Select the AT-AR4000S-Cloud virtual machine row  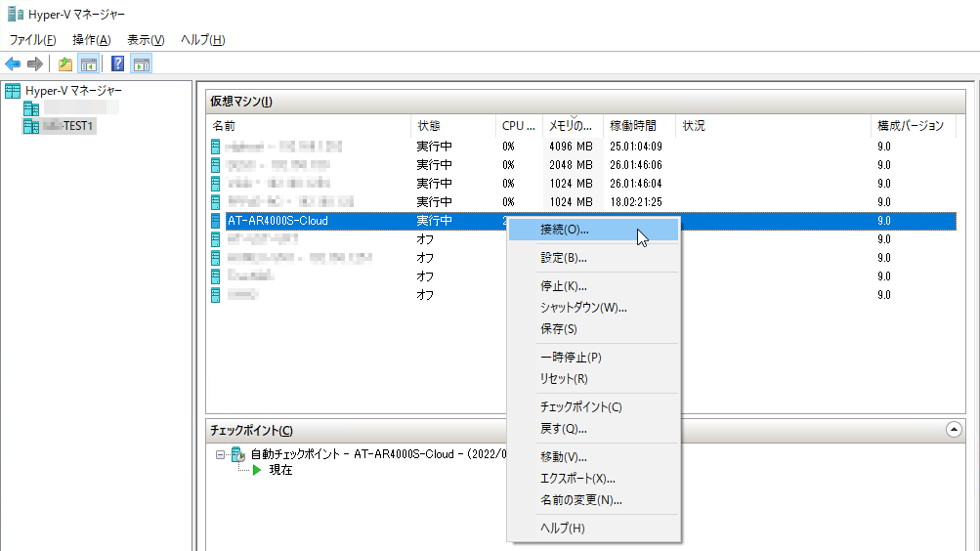click(313, 221)
